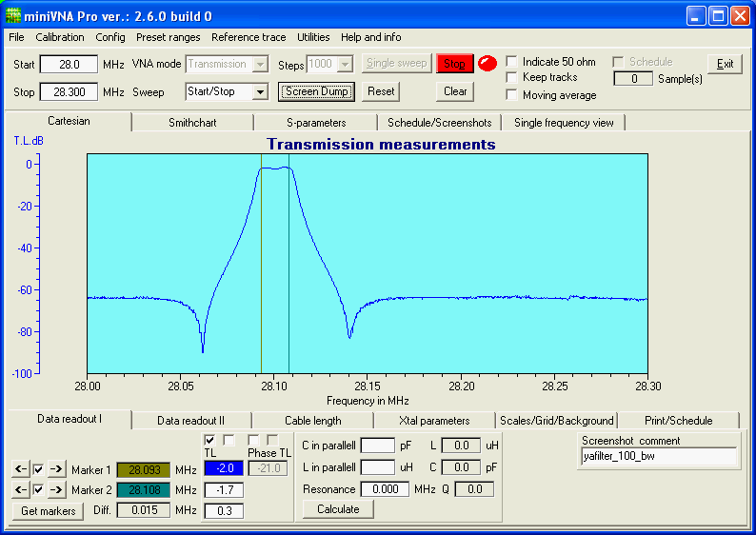The image size is (756, 535).
Task: Click the miniVNA Pro title bar icon
Action: tap(13, 15)
